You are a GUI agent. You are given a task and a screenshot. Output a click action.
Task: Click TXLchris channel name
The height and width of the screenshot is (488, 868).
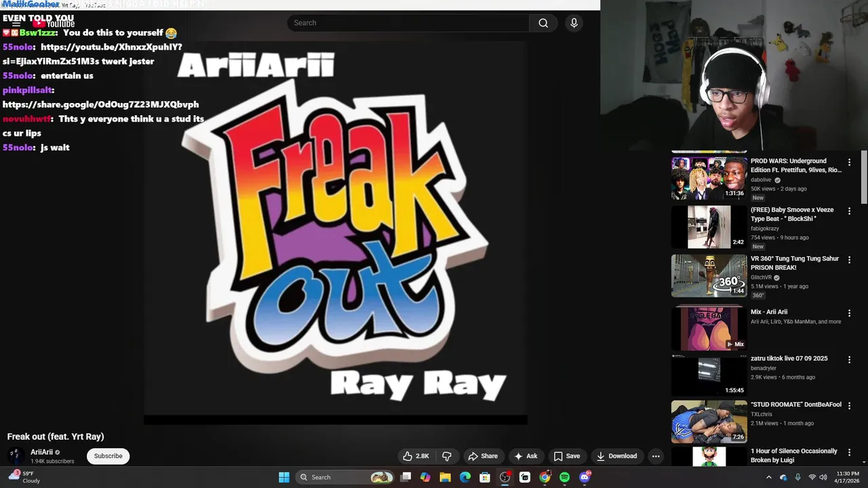(x=762, y=414)
